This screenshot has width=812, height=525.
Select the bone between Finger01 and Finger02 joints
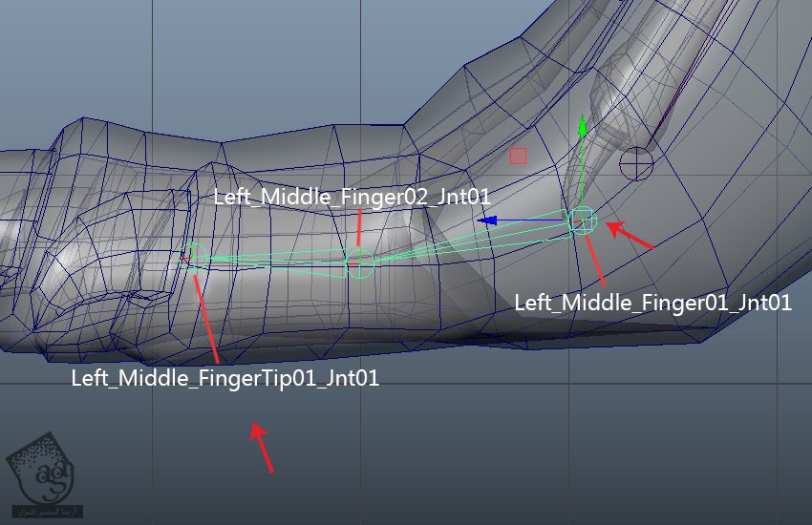pos(468,241)
